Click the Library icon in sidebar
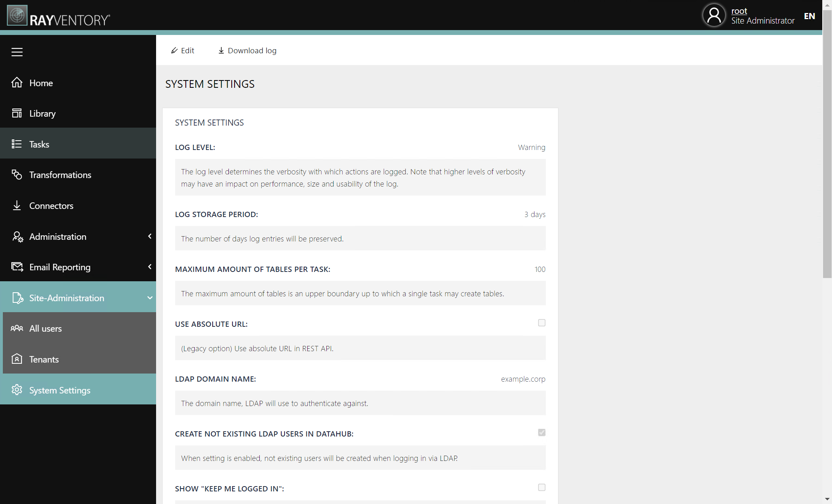Screen dimensions: 832x504 pyautogui.click(x=17, y=113)
